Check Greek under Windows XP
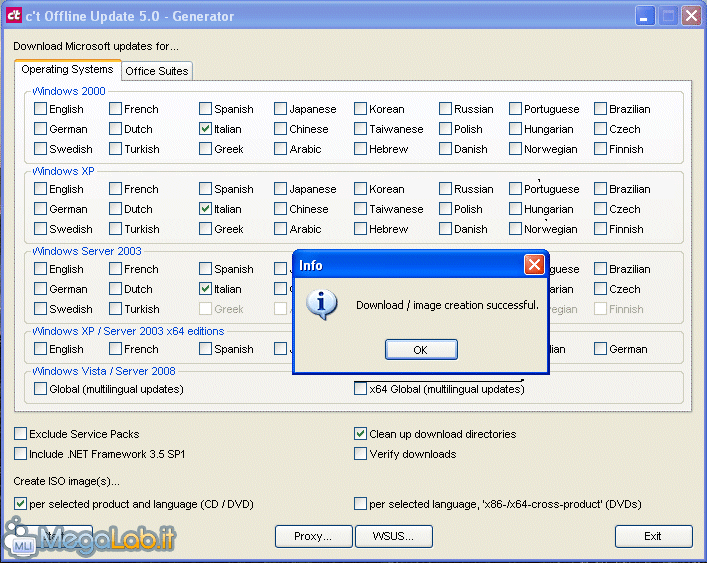 [x=206, y=229]
